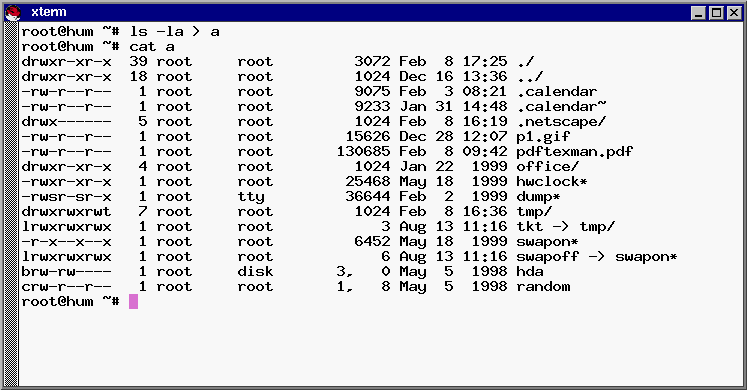Click the 'cat a' command text
This screenshot has width=747, height=390.
[152, 47]
